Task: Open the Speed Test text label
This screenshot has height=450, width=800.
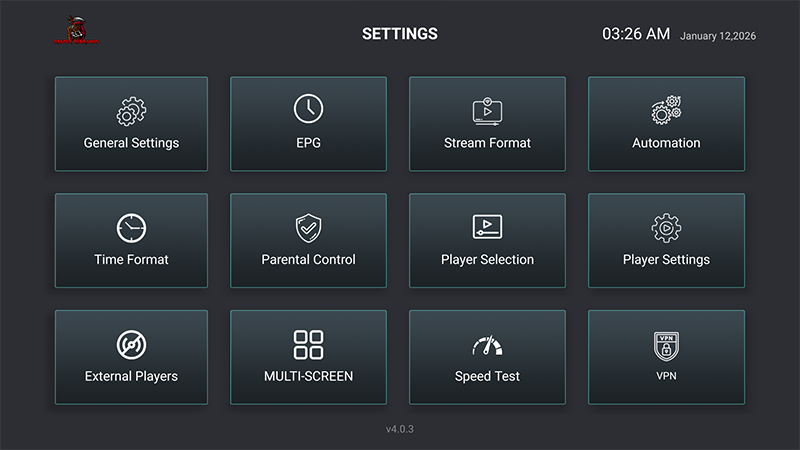Action: [487, 377]
